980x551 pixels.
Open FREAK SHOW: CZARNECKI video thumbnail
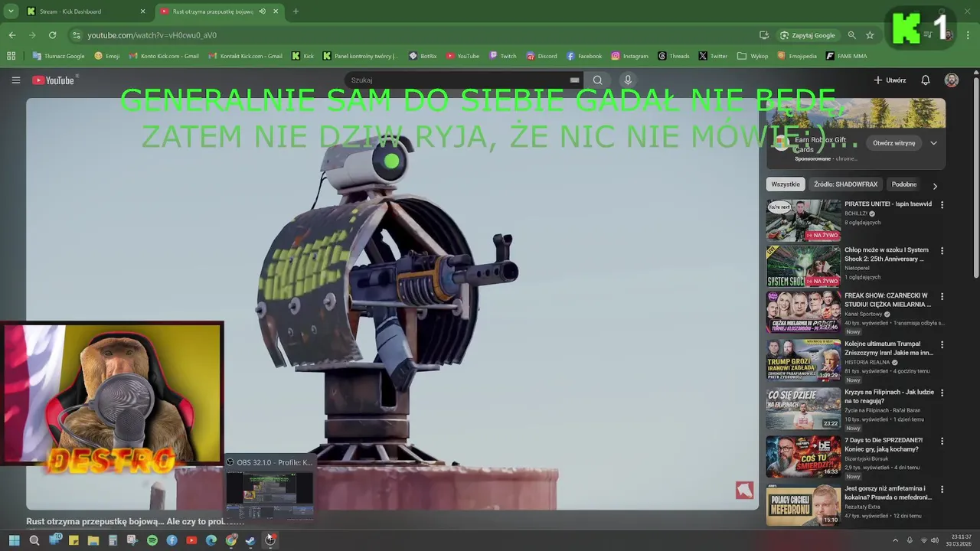[803, 312]
